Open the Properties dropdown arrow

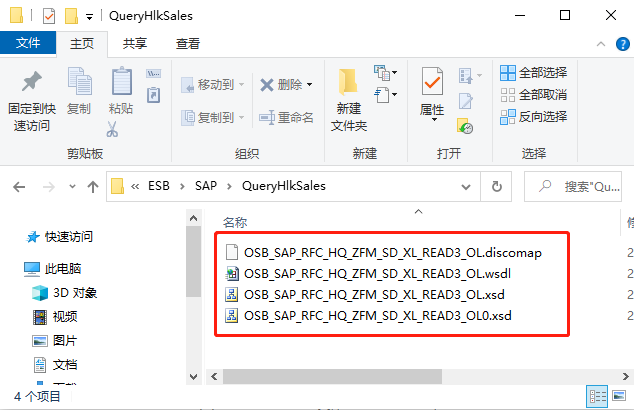(434, 120)
